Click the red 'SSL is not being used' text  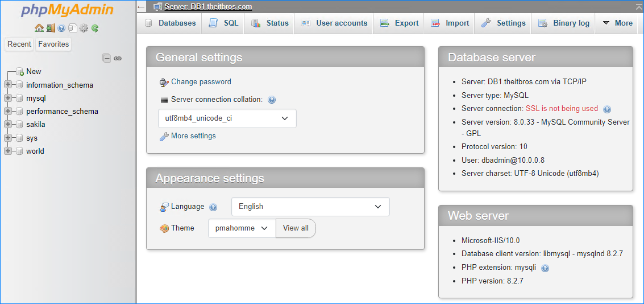(x=562, y=109)
